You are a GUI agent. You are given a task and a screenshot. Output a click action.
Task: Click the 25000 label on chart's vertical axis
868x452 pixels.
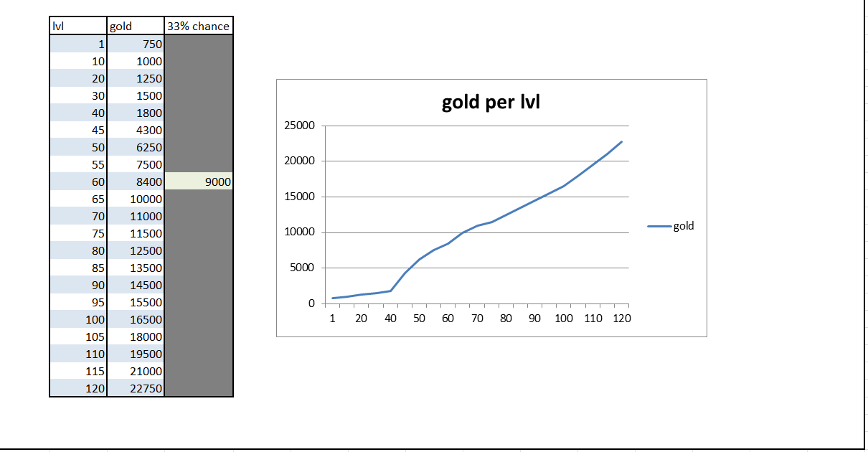pyautogui.click(x=301, y=126)
